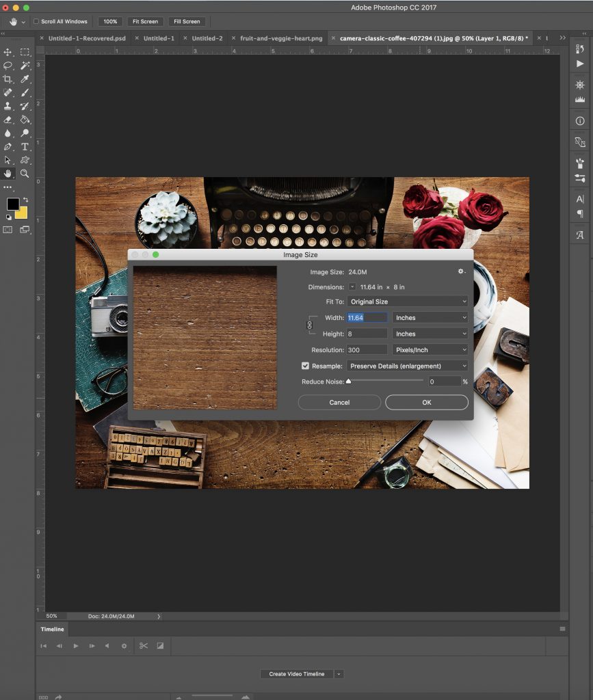
Task: Select the Pen tool
Action: point(8,146)
